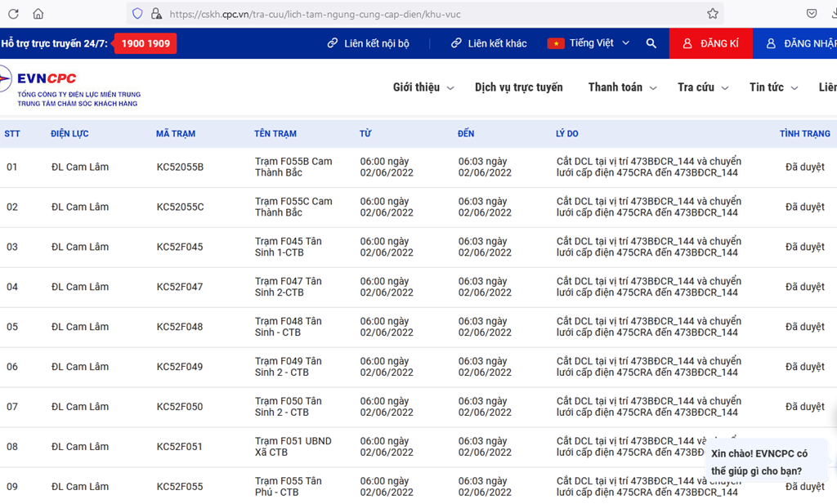Open the Tiếng Việt language dropdown
This screenshot has height=504, width=837.
coord(589,43)
